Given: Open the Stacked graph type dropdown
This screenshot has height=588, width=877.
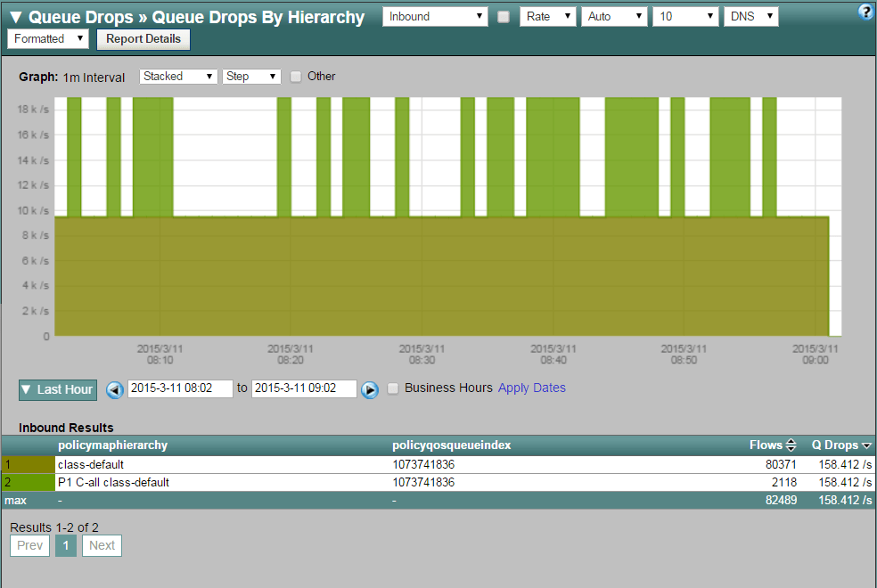Looking at the screenshot, I should coord(178,77).
